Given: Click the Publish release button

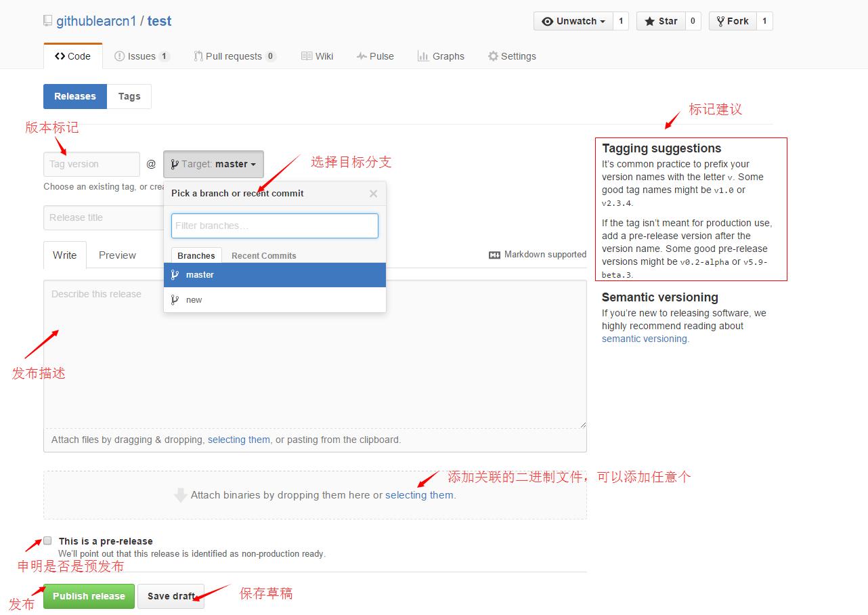Looking at the screenshot, I should pyautogui.click(x=89, y=596).
